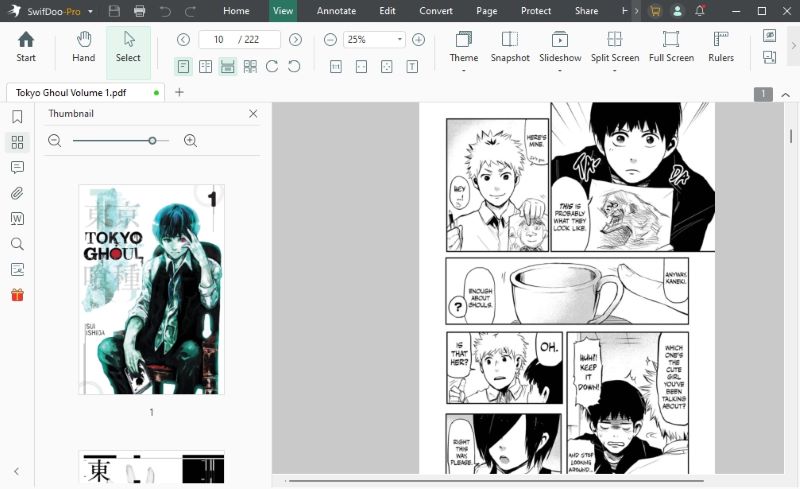800x489 pixels.
Task: Zoom in with the plus button
Action: 418,39
